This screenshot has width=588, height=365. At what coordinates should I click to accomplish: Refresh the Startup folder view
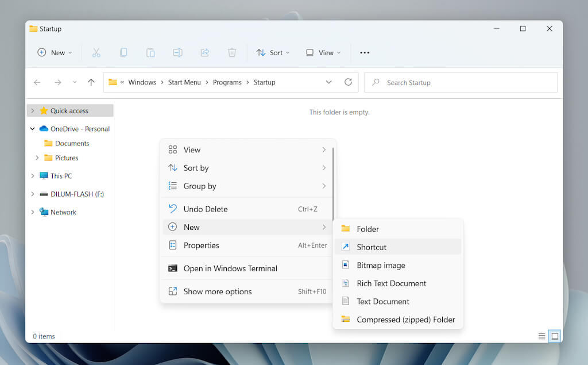coord(348,82)
